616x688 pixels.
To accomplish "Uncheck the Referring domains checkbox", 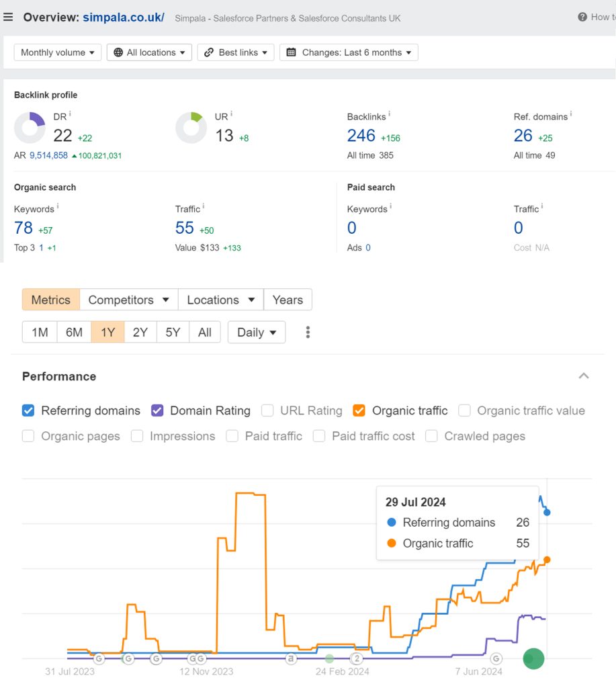I will click(28, 411).
